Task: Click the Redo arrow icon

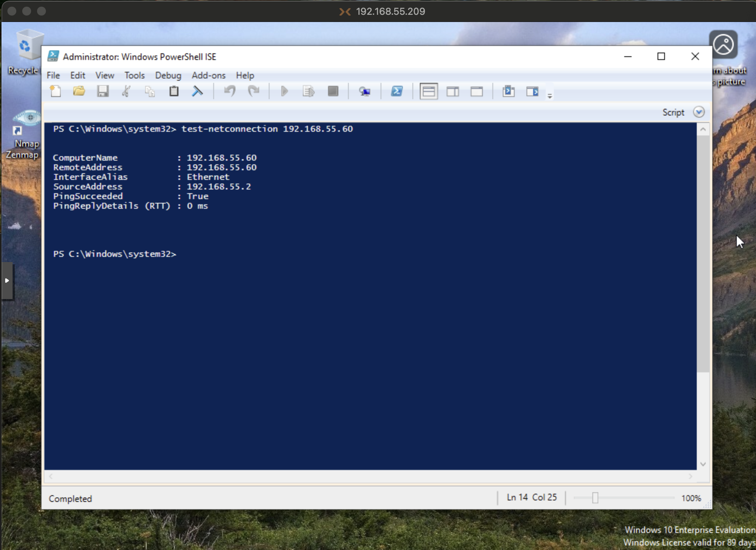Action: [x=254, y=91]
